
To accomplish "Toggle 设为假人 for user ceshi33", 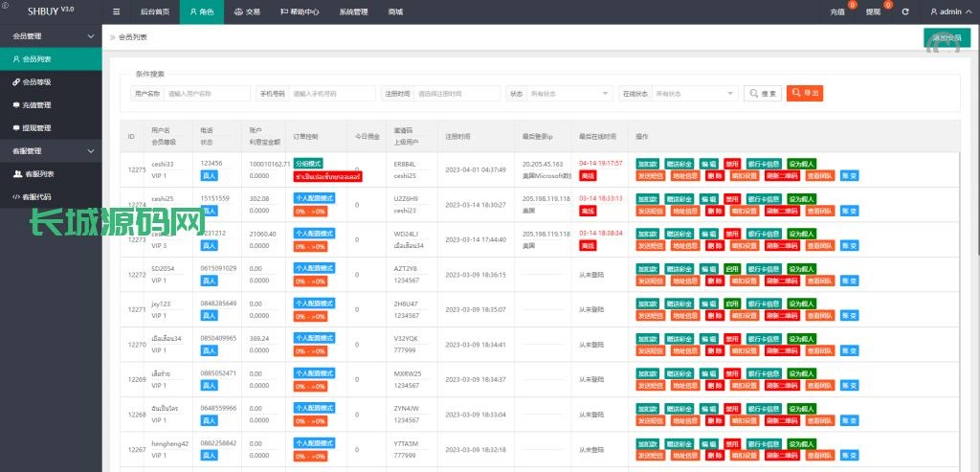I will click(x=802, y=164).
